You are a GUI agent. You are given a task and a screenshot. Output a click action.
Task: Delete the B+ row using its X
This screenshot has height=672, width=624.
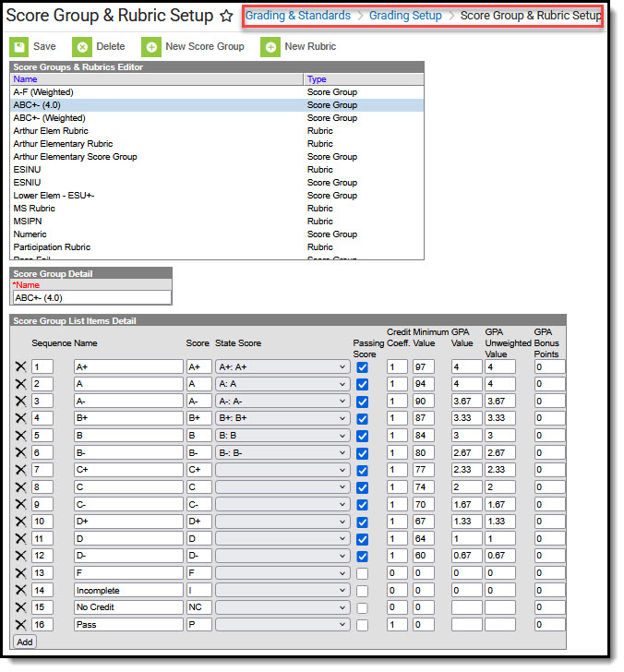click(x=20, y=418)
